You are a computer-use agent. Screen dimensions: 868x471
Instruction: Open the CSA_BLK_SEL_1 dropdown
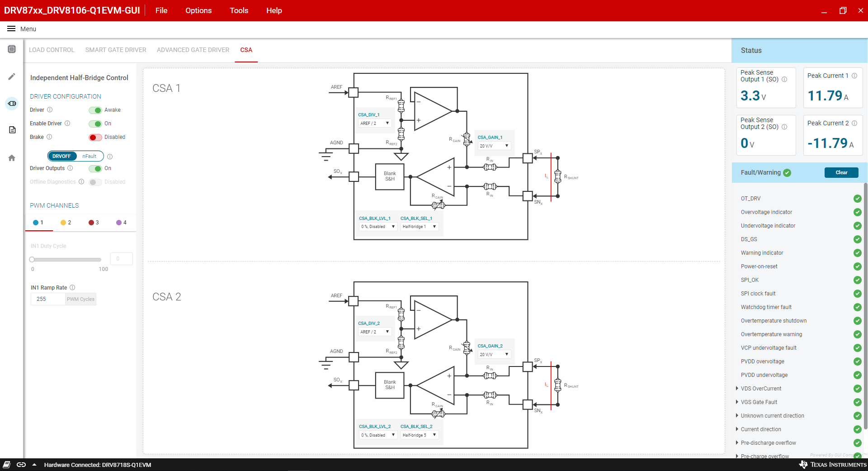click(420, 227)
